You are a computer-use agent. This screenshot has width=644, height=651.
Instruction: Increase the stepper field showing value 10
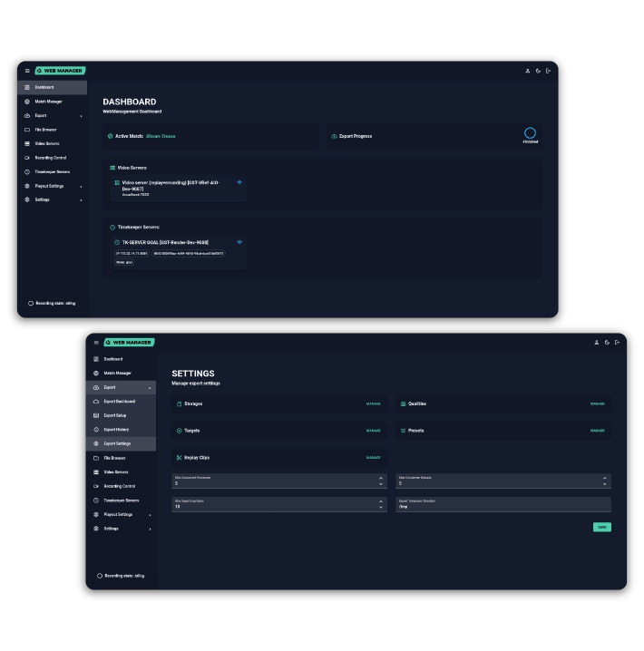pos(381,501)
